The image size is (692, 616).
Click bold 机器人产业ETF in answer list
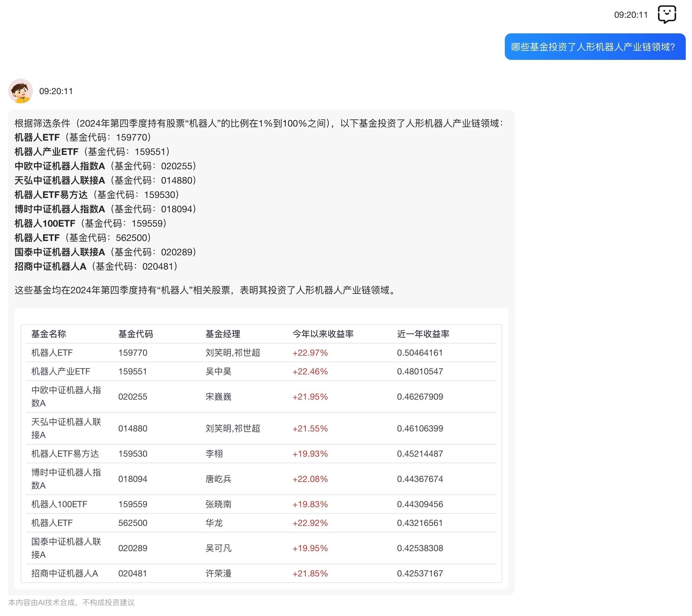(x=46, y=152)
